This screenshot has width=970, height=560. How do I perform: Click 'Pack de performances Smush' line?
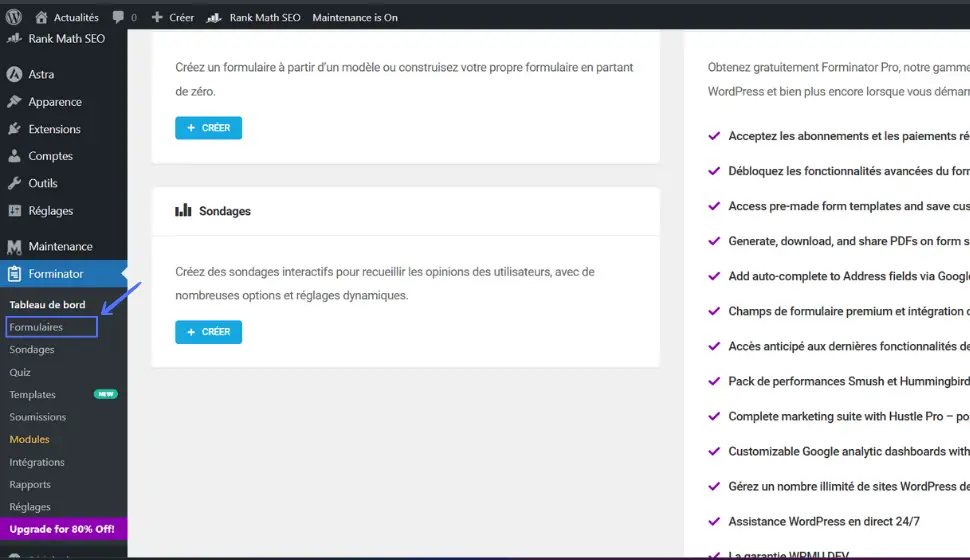849,381
